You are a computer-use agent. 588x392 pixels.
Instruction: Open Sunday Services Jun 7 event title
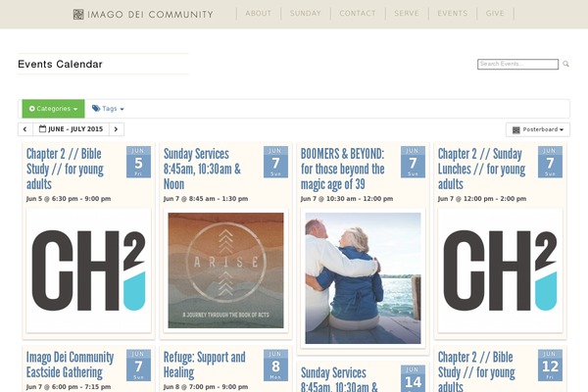202,169
